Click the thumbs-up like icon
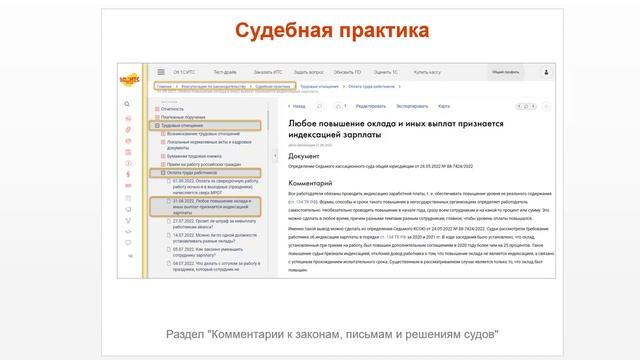This screenshot has width=640, height=360. click(x=338, y=106)
